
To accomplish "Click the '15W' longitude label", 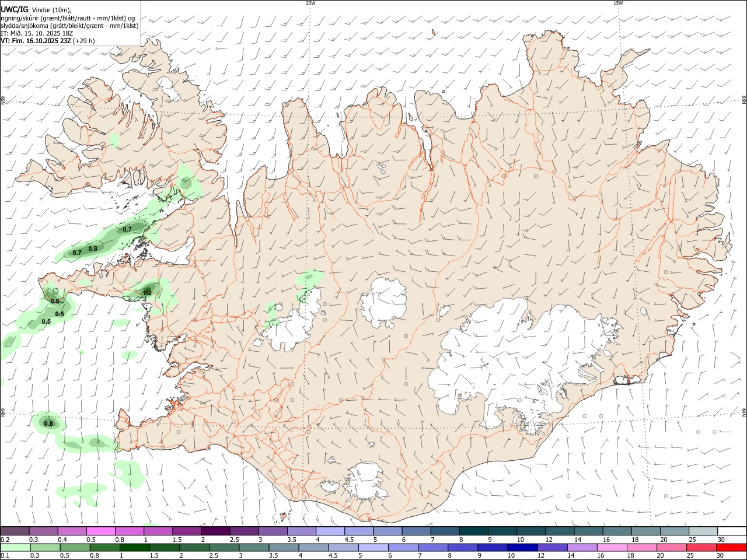I will [x=618, y=3].
